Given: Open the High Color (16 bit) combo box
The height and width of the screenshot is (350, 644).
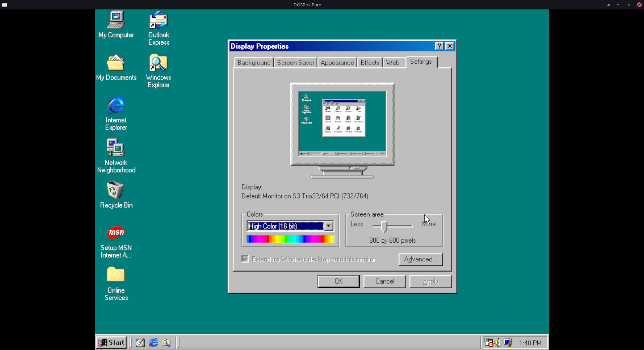Looking at the screenshot, I should (285, 226).
